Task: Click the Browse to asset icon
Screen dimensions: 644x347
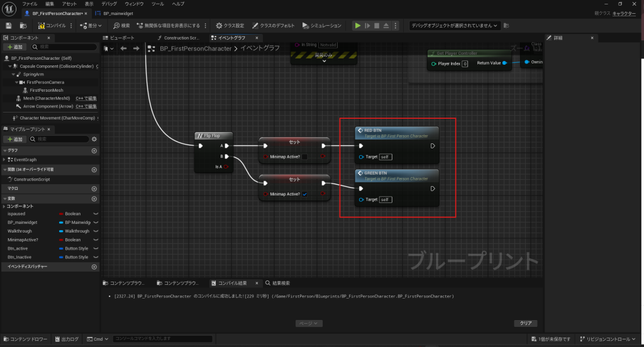Action: (x=23, y=26)
